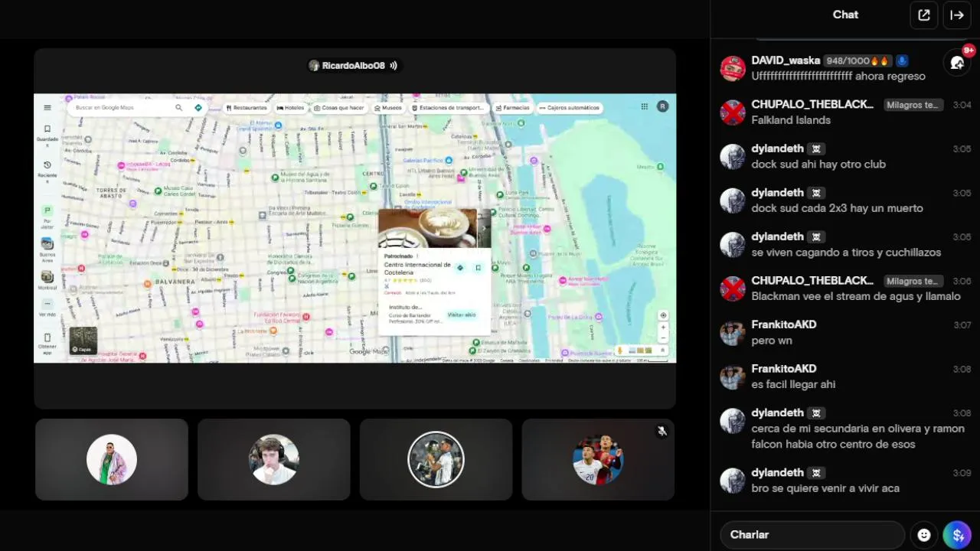Screen dimensions: 980x551
Task: Filter map by Hoteles chip
Action: tap(290, 108)
